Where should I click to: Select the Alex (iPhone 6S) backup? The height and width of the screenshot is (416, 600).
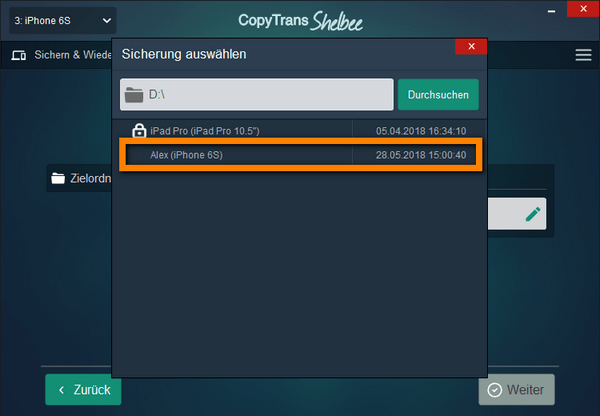click(299, 155)
